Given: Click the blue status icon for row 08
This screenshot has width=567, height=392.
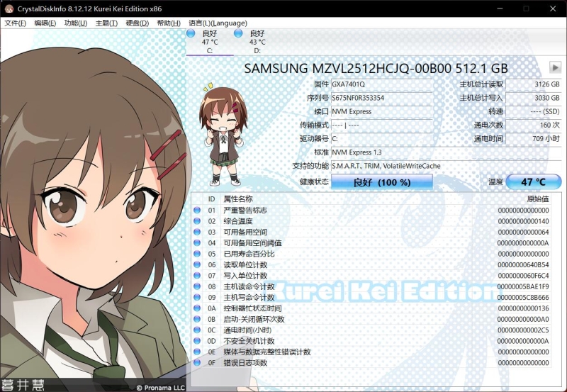Looking at the screenshot, I should point(197,286).
